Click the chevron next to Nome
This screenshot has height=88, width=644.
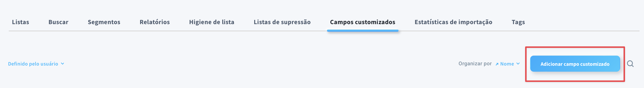518,63
